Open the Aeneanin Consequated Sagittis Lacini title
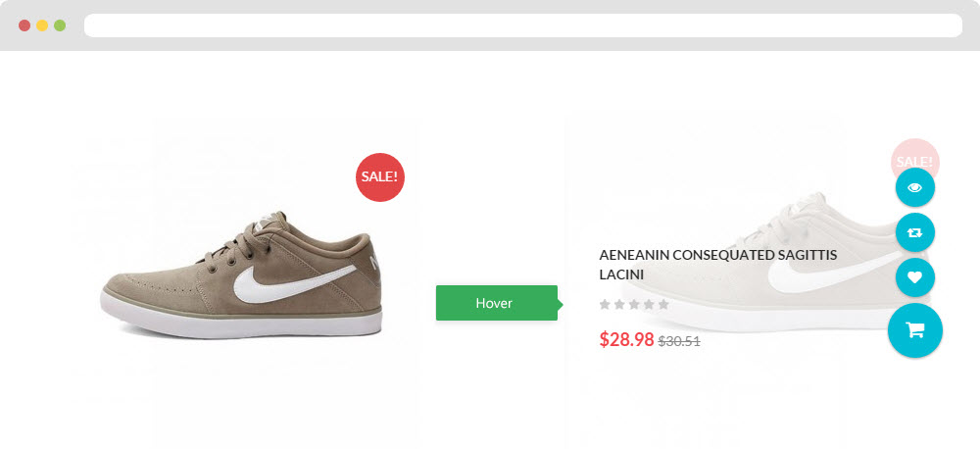980x449 pixels. 718,265
